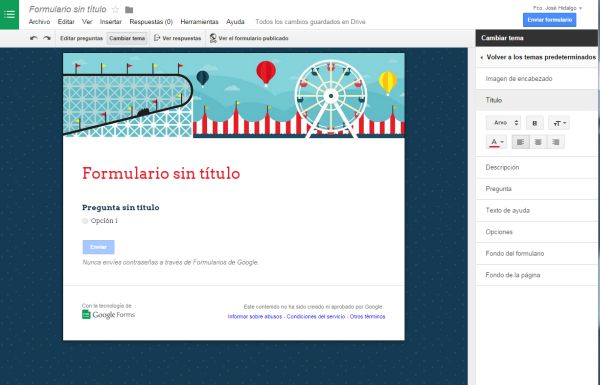Open the move-to-folder icon
Screen dimensions: 600x385
pos(129,10)
